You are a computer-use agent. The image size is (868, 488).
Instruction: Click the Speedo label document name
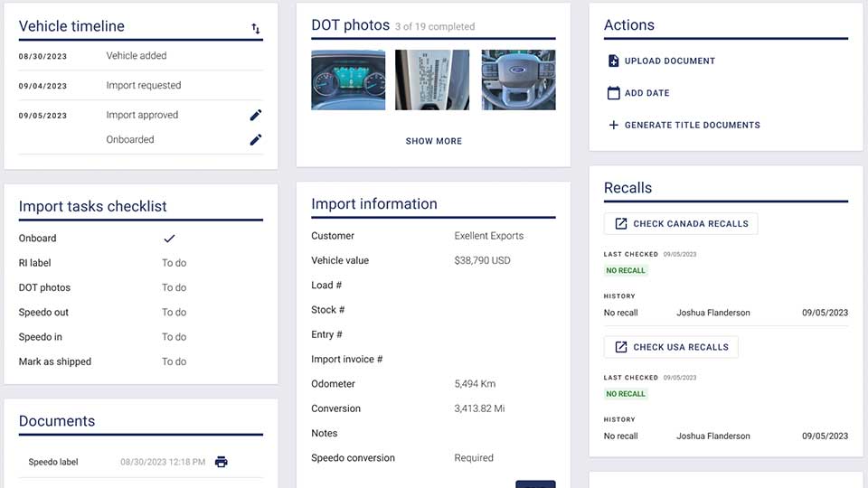53,462
